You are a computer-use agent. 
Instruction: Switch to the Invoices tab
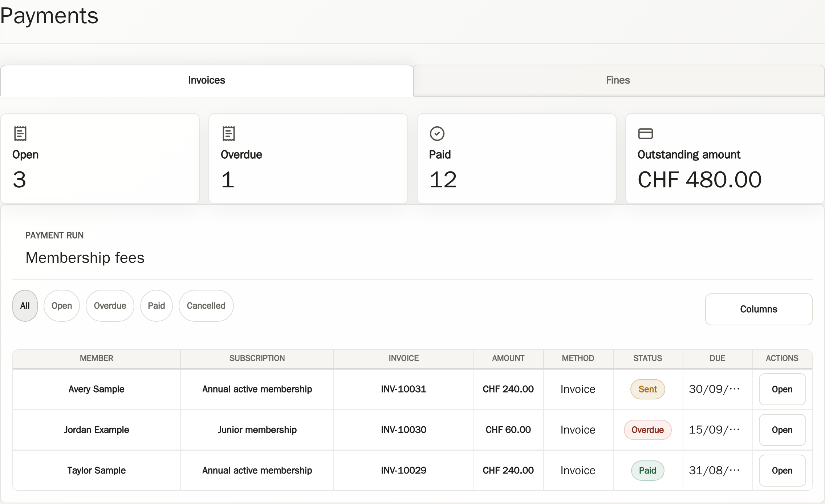tap(207, 80)
